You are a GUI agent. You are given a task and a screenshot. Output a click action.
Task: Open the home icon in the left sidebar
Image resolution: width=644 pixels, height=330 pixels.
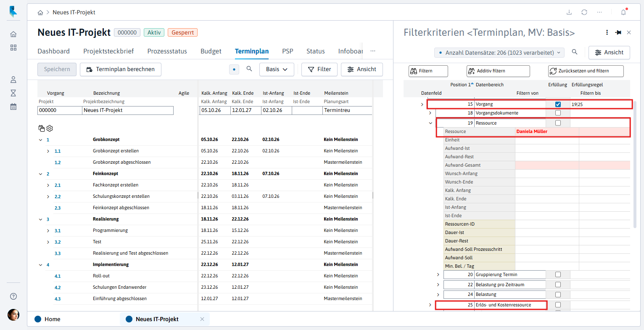click(x=13, y=34)
